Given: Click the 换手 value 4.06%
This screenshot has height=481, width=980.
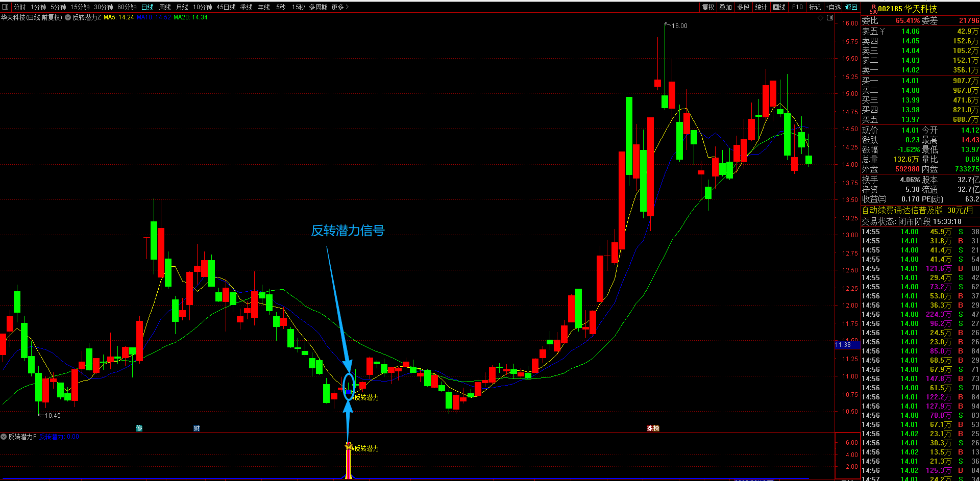Looking at the screenshot, I should point(910,180).
